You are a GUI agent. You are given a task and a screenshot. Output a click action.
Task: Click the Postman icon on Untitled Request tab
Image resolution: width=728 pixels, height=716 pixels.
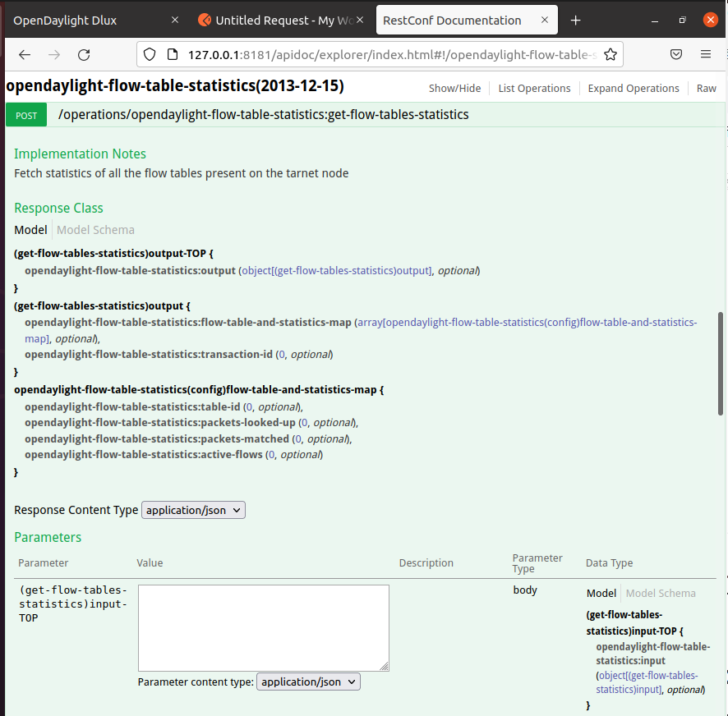pyautogui.click(x=205, y=20)
